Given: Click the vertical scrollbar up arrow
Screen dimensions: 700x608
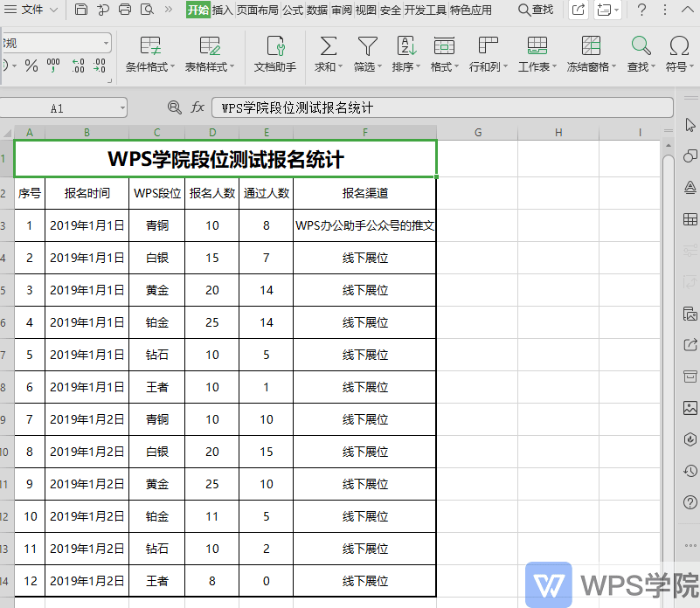Looking at the screenshot, I should click(669, 146).
